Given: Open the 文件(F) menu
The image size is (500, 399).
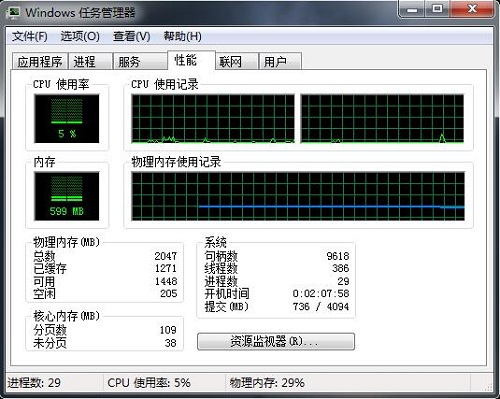Looking at the screenshot, I should (30, 36).
